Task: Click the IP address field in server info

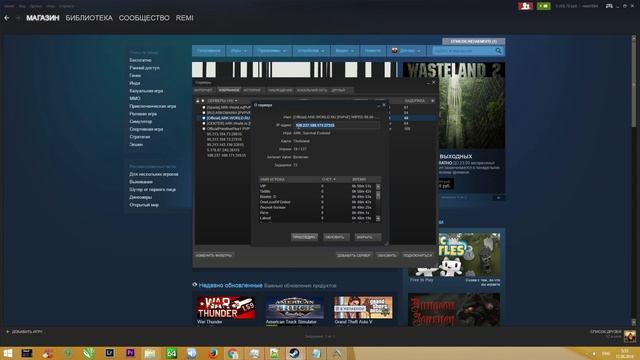Action: [x=337, y=125]
